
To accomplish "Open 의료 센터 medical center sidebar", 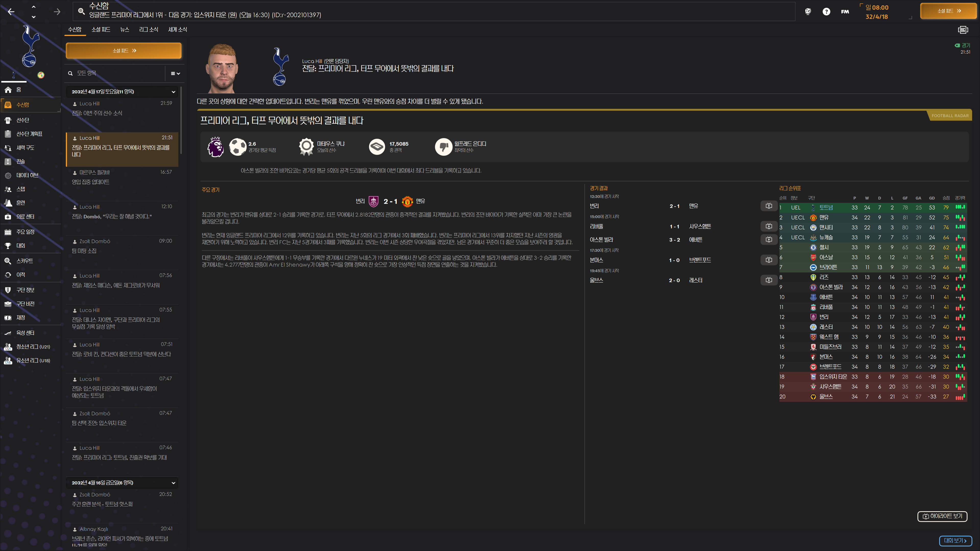I will [25, 217].
